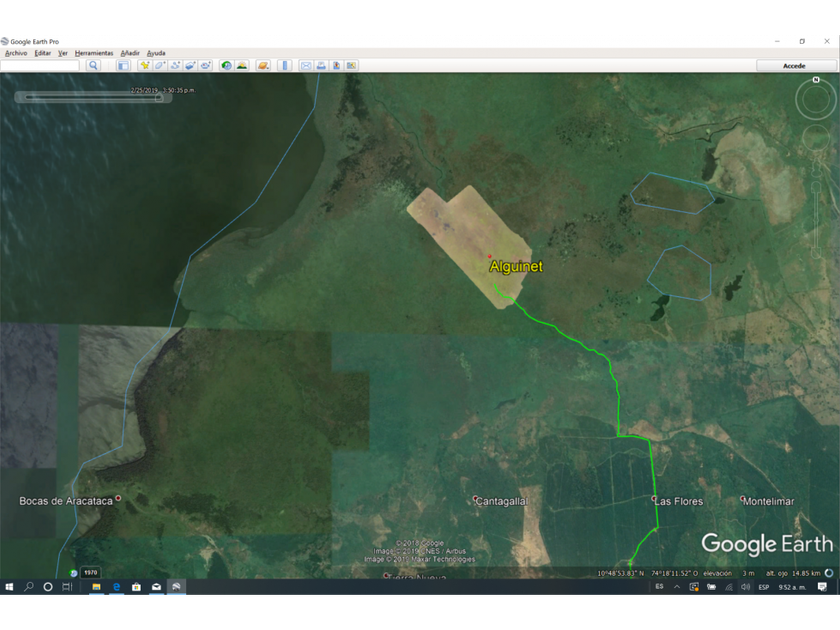This screenshot has height=630, width=840.
Task: Select the add polygon tool
Action: tap(160, 65)
